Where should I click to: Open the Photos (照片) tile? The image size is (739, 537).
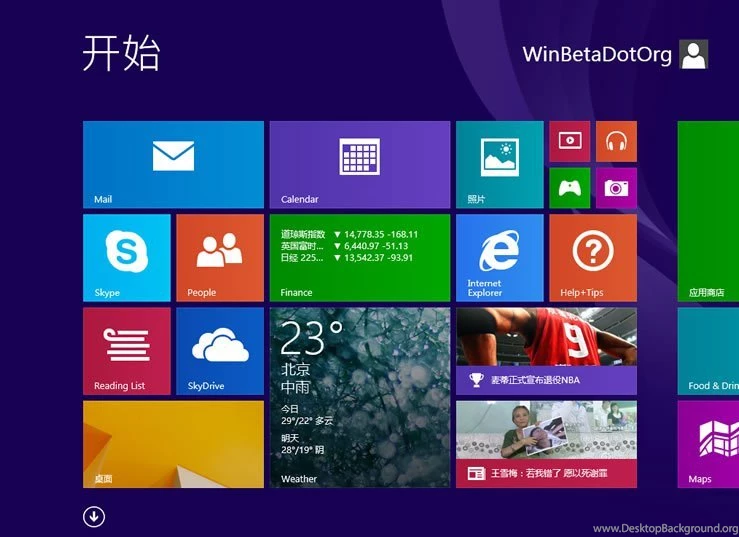coord(500,165)
